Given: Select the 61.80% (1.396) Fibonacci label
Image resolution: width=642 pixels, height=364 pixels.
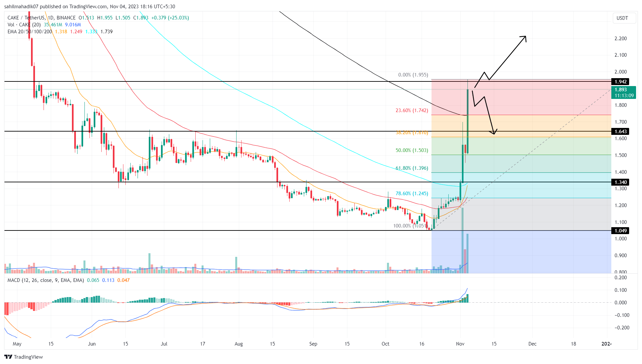Looking at the screenshot, I should click(412, 168).
